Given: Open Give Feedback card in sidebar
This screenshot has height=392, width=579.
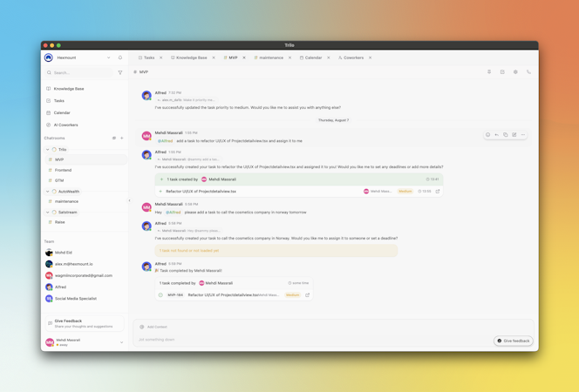Looking at the screenshot, I should click(85, 323).
